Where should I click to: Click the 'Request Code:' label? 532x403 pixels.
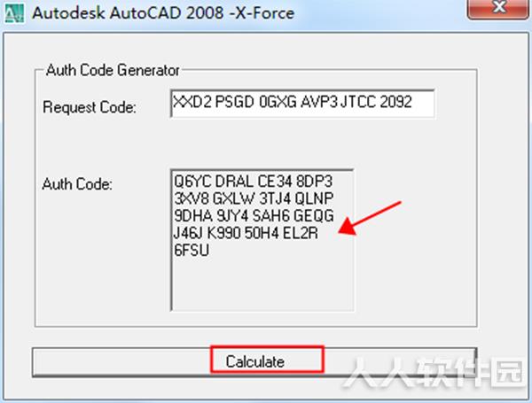point(90,107)
